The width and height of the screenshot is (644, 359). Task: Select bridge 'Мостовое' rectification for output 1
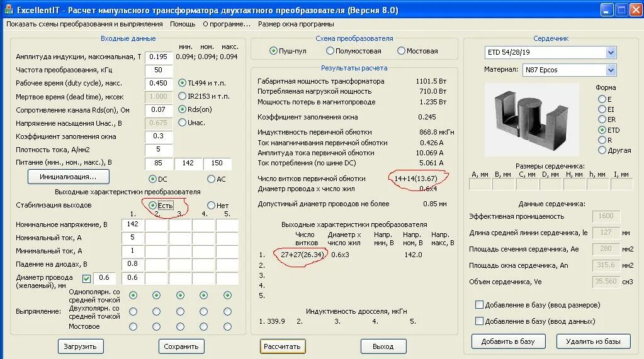pos(133,326)
